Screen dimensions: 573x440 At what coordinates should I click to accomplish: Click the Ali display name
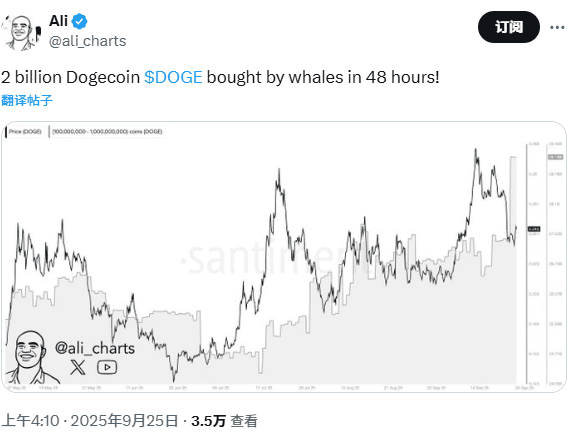[x=58, y=21]
